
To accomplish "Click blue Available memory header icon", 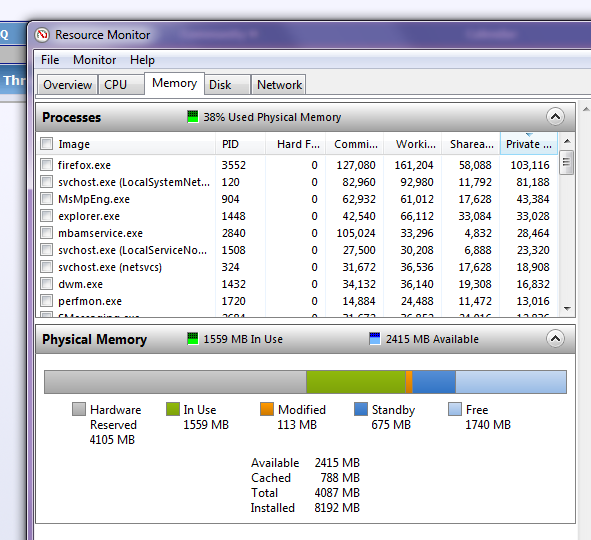I will [375, 338].
